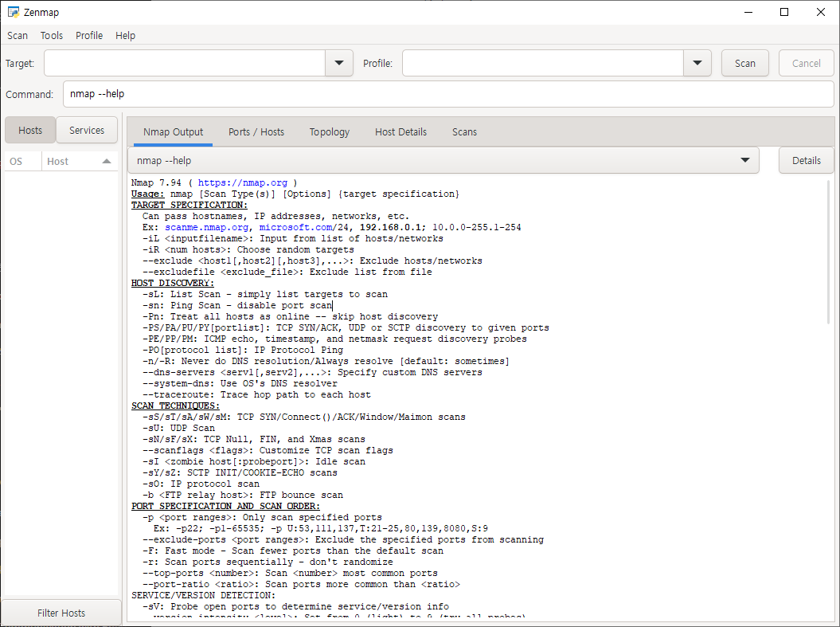Click the '-iL <inputfilename>' output line
The width and height of the screenshot is (840, 627).
(292, 238)
